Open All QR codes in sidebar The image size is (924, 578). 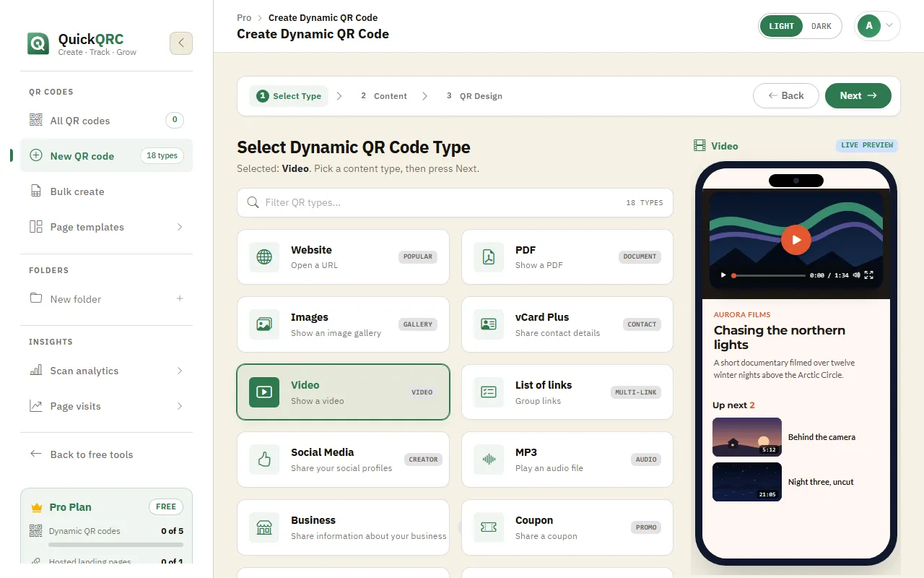click(x=106, y=121)
